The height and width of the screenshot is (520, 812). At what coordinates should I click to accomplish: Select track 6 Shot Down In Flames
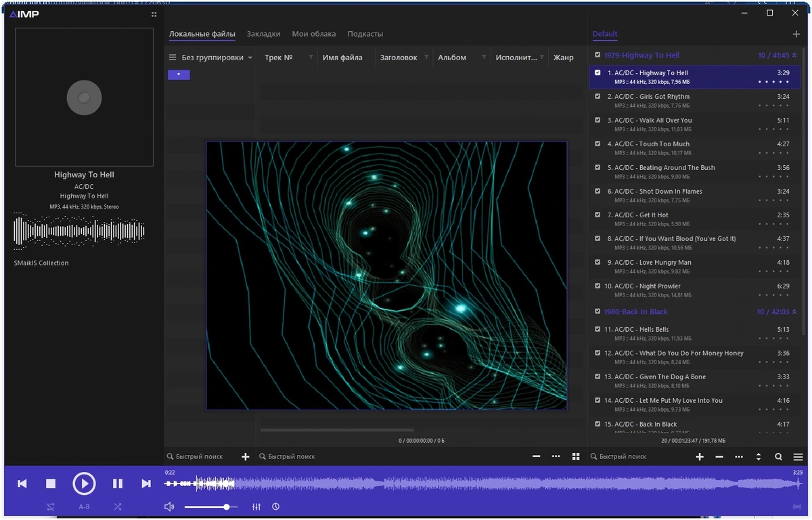[x=694, y=196]
